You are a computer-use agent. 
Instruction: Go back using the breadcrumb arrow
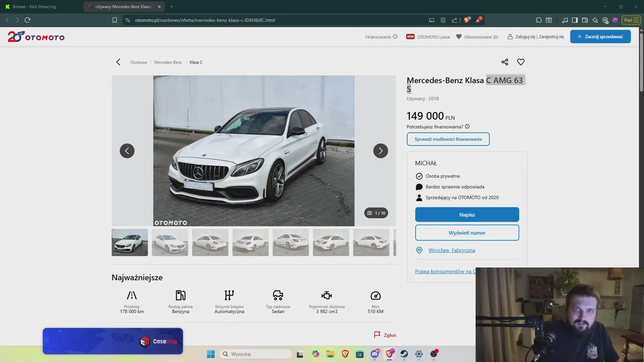click(118, 62)
